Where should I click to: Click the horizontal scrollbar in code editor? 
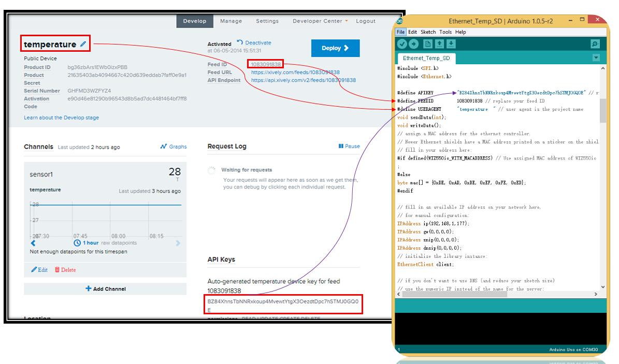(497, 294)
